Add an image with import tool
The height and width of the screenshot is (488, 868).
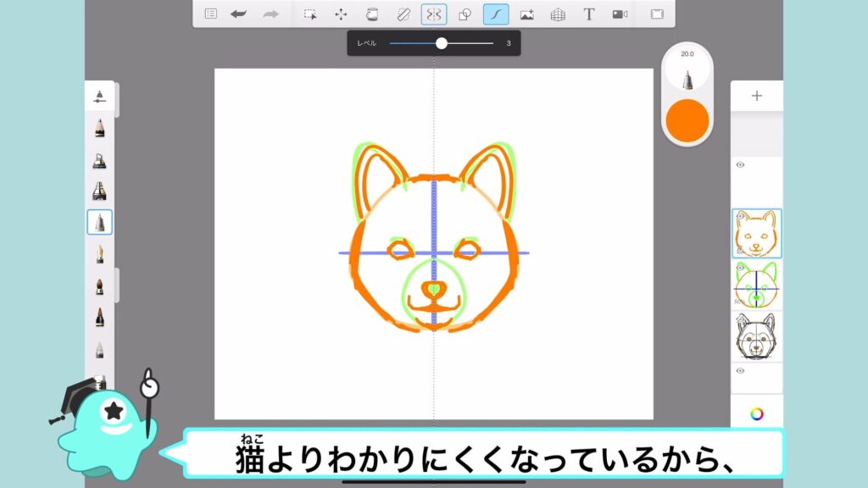[526, 14]
